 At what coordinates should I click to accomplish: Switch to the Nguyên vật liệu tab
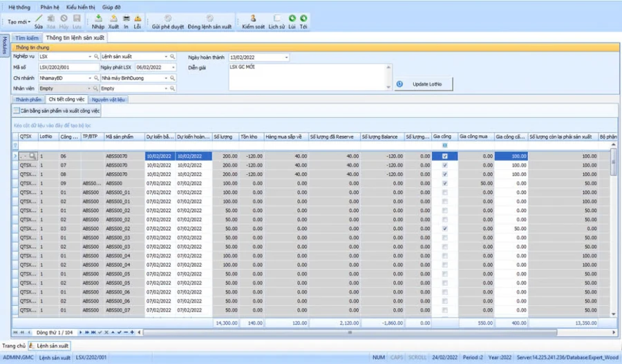(109, 99)
